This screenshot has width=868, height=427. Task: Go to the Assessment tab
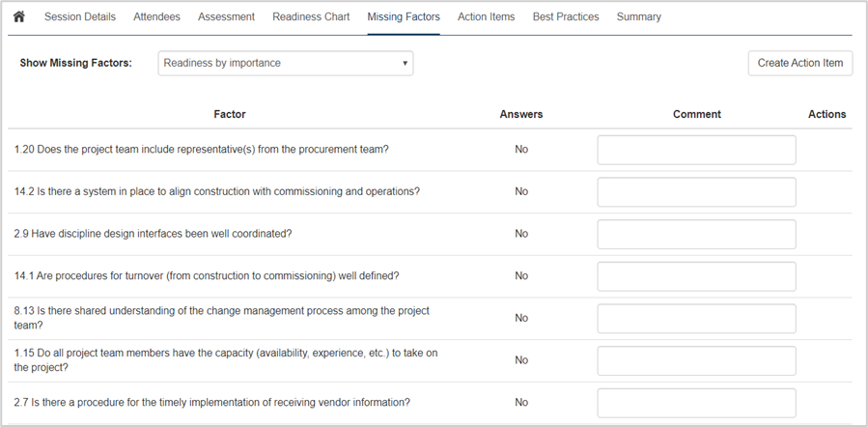click(226, 17)
